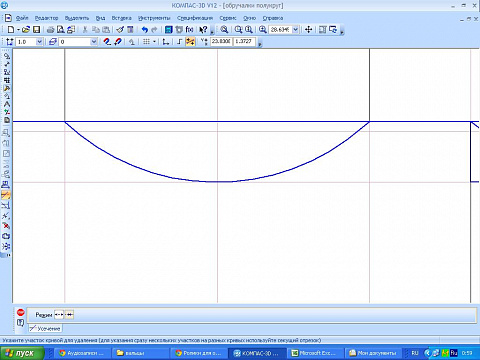Viewport: 480px width, 360px height.
Task: Copy properties with brush icon
Action: 120,30
